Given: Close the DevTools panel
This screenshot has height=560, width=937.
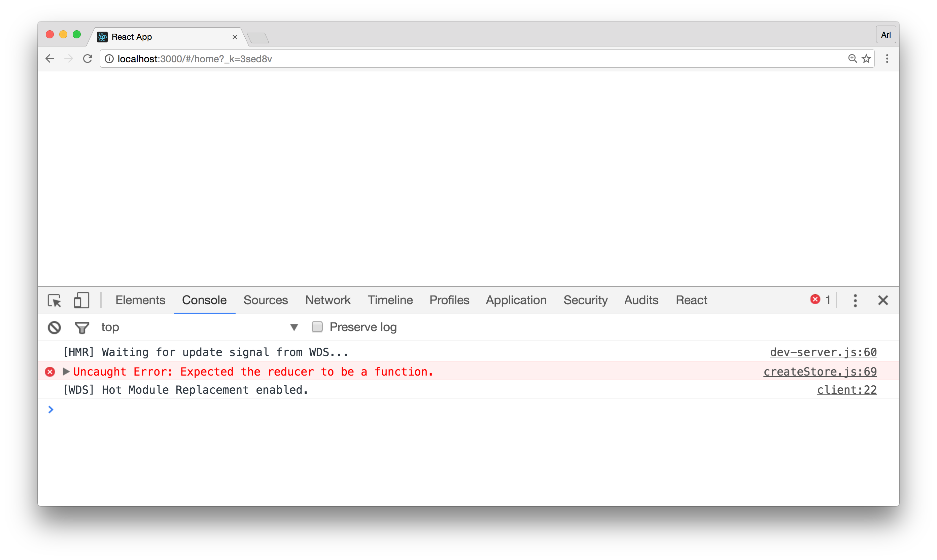Looking at the screenshot, I should 883,301.
